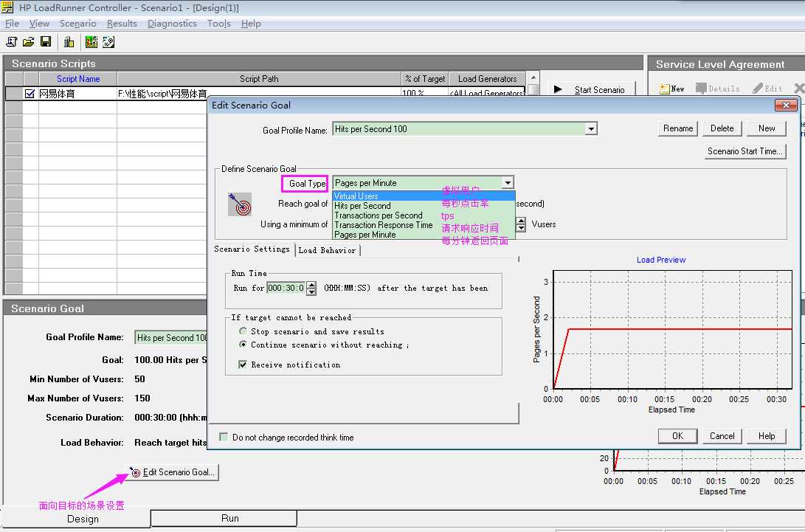Image resolution: width=805 pixels, height=532 pixels.
Task: Choose Virtual Users in Goal Type list
Action: click(424, 196)
